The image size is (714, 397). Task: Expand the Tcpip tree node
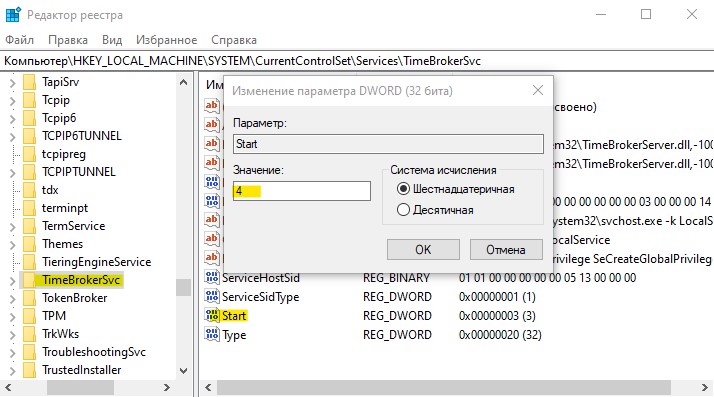(12, 100)
